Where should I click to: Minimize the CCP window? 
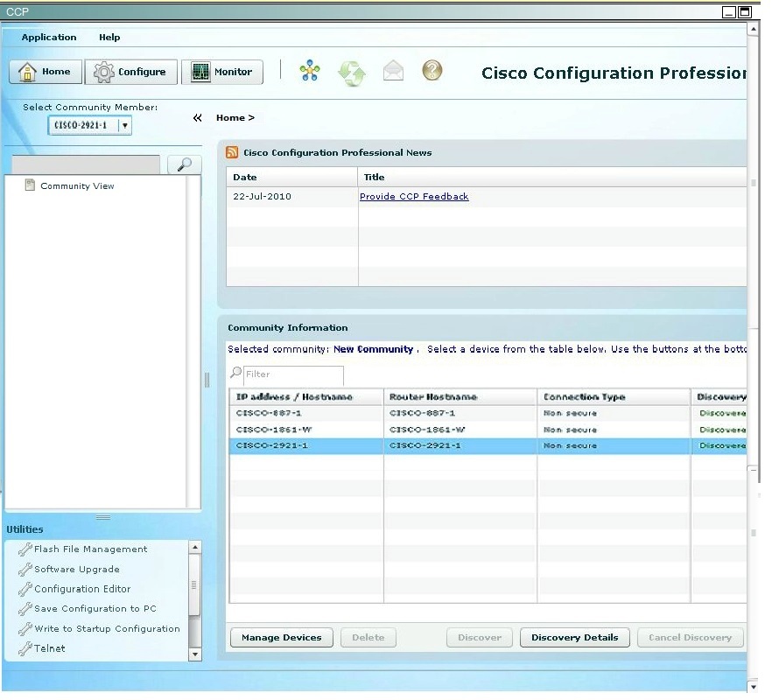[x=728, y=12]
